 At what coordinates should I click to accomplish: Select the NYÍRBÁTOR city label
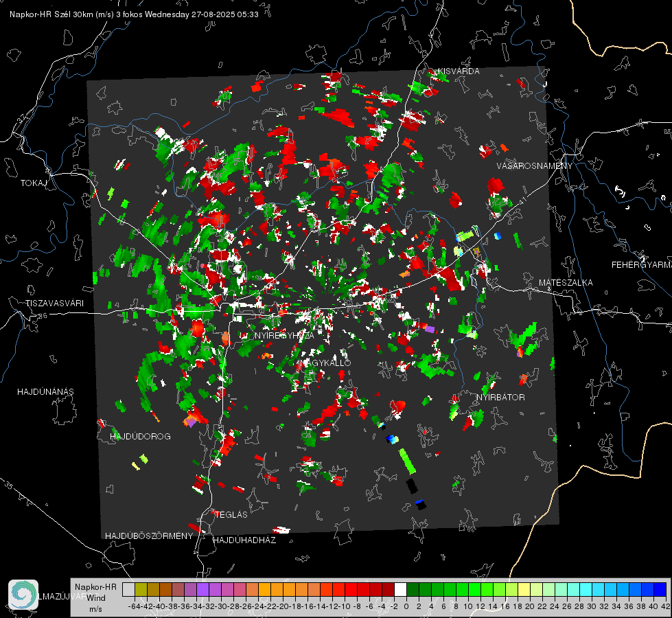pyautogui.click(x=500, y=397)
